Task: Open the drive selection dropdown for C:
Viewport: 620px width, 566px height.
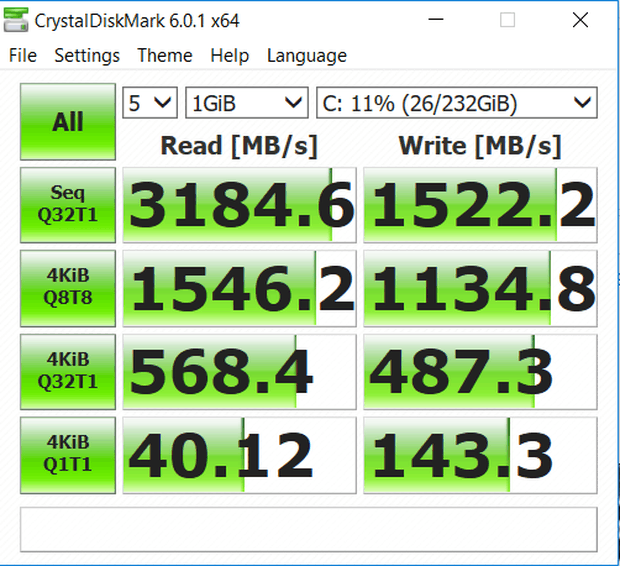Action: pyautogui.click(x=457, y=103)
